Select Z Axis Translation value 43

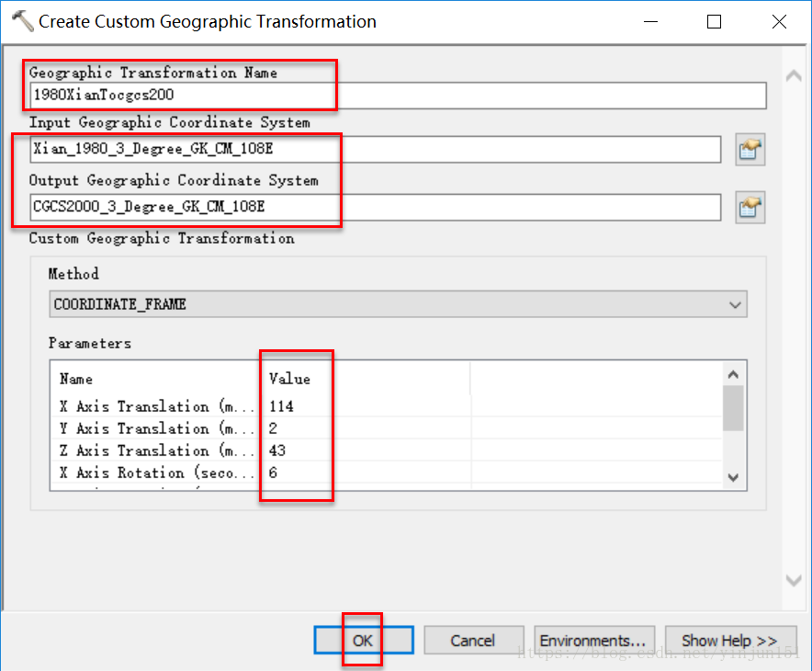pos(277,450)
